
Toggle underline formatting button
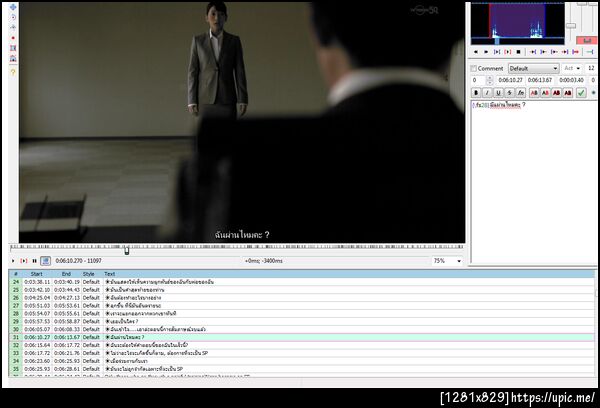pyautogui.click(x=498, y=93)
